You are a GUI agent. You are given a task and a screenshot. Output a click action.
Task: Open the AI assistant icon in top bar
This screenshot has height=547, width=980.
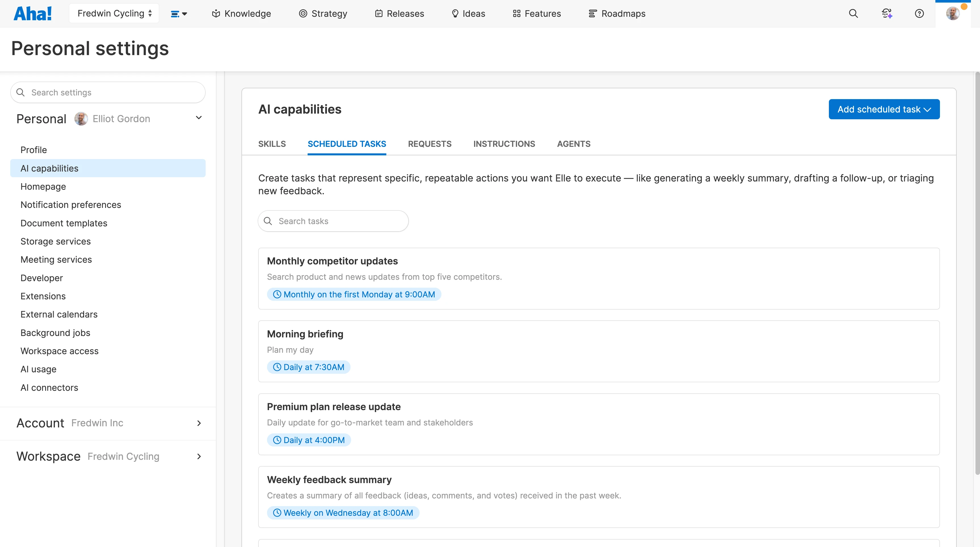pos(887,14)
